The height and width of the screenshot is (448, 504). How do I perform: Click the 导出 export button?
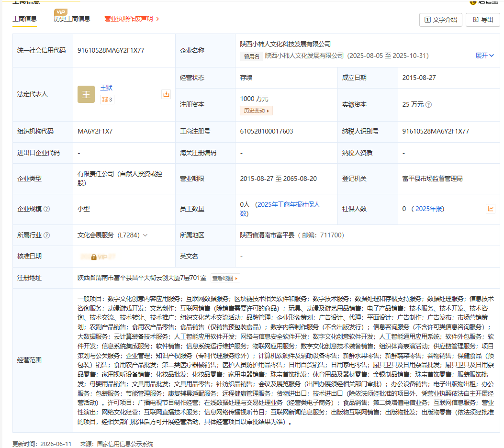(483, 20)
